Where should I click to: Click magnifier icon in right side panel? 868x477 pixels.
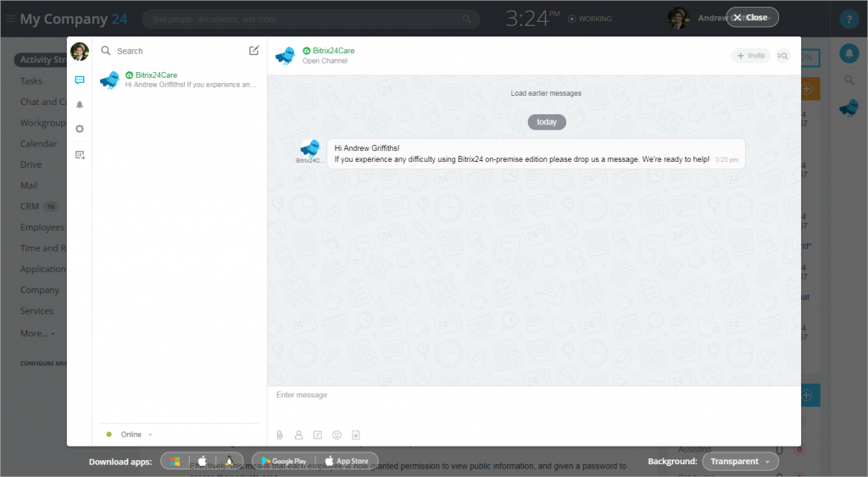(849, 80)
